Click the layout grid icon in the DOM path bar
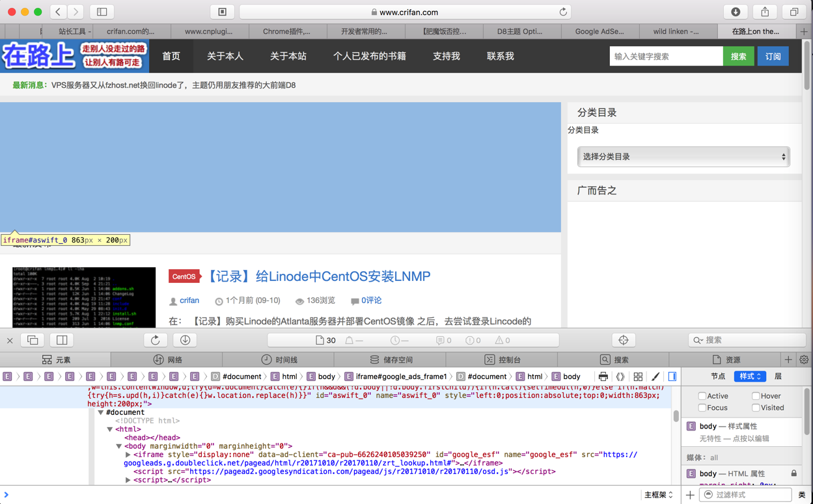This screenshot has height=504, width=813. [x=638, y=377]
